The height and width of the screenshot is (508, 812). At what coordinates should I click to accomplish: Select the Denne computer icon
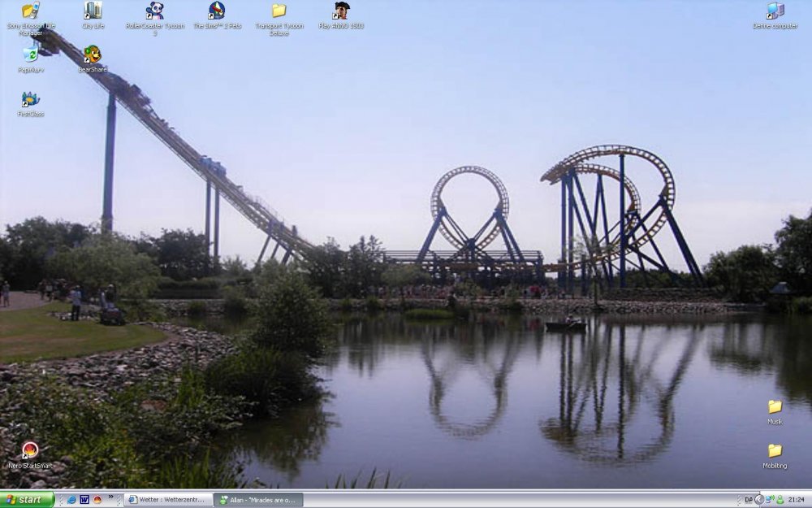click(x=775, y=11)
